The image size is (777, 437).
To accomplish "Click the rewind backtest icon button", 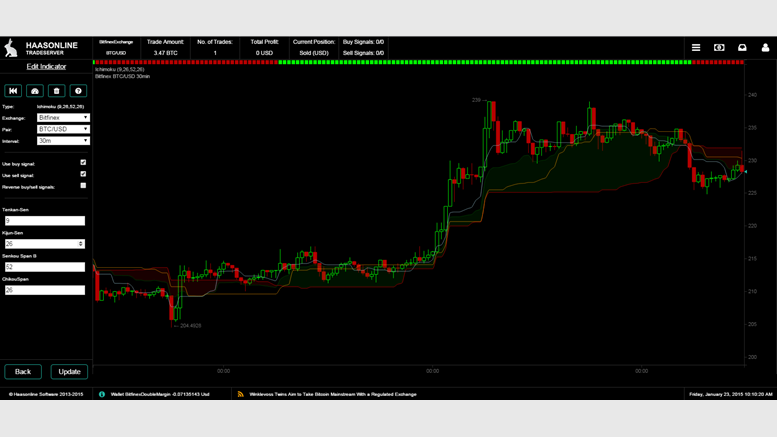I will pyautogui.click(x=13, y=91).
